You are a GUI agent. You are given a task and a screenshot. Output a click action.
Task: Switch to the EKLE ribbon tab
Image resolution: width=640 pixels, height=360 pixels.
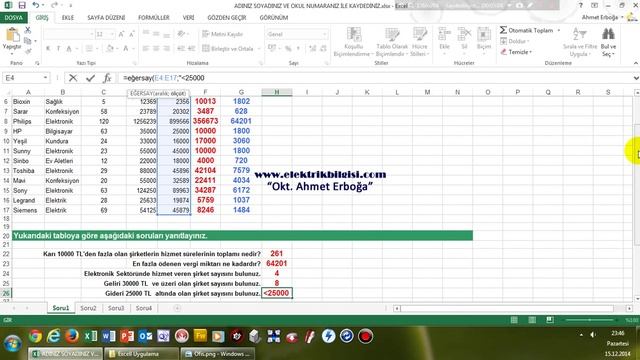pyautogui.click(x=68, y=18)
